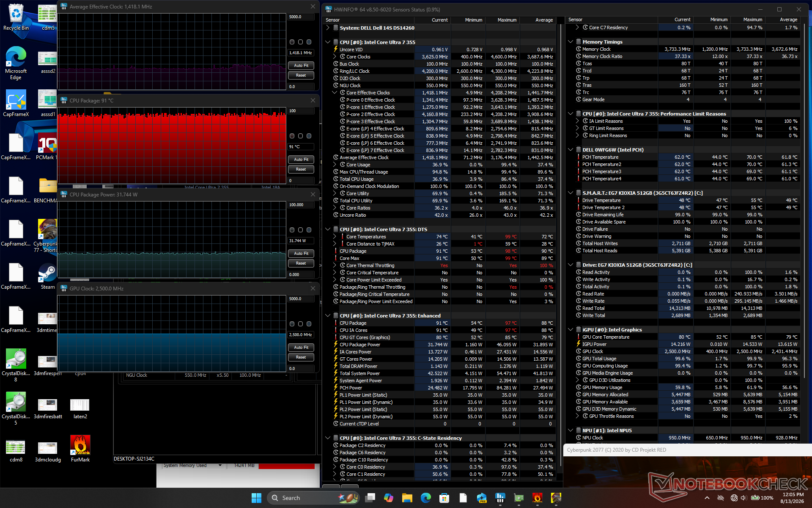Viewport: 812px width, 508px height.
Task: Pick the middle color circle in GPU Clock graph
Action: [300, 324]
